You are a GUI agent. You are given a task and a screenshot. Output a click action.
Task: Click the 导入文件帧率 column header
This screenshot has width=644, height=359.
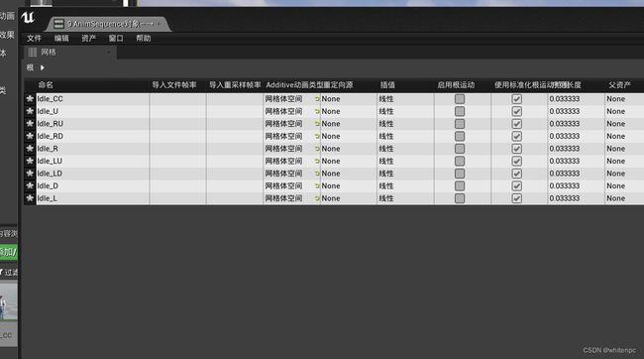tap(174, 85)
